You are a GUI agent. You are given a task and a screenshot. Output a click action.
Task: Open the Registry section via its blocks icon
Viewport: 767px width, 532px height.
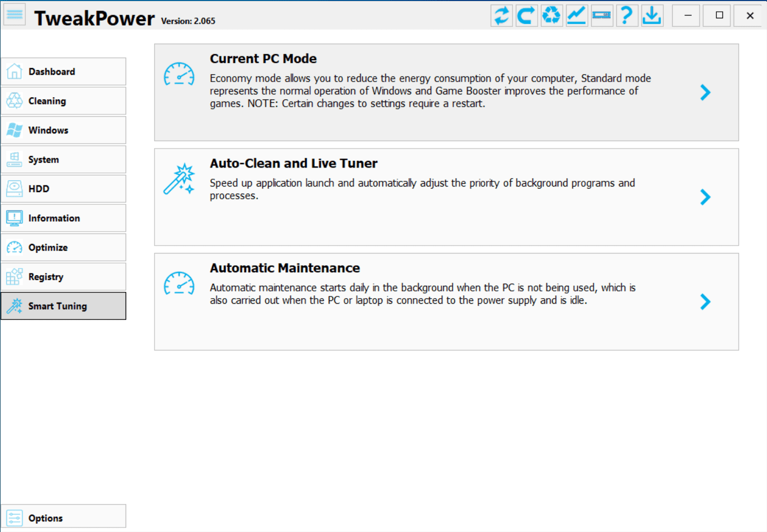15,277
